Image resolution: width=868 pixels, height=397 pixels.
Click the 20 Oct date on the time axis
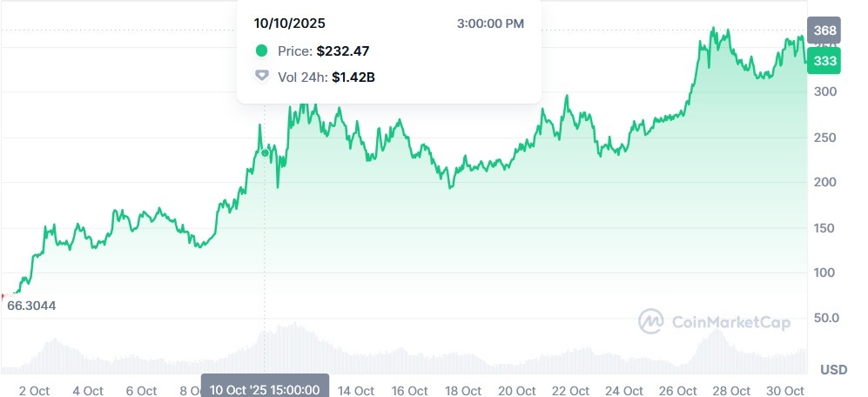pos(517,390)
